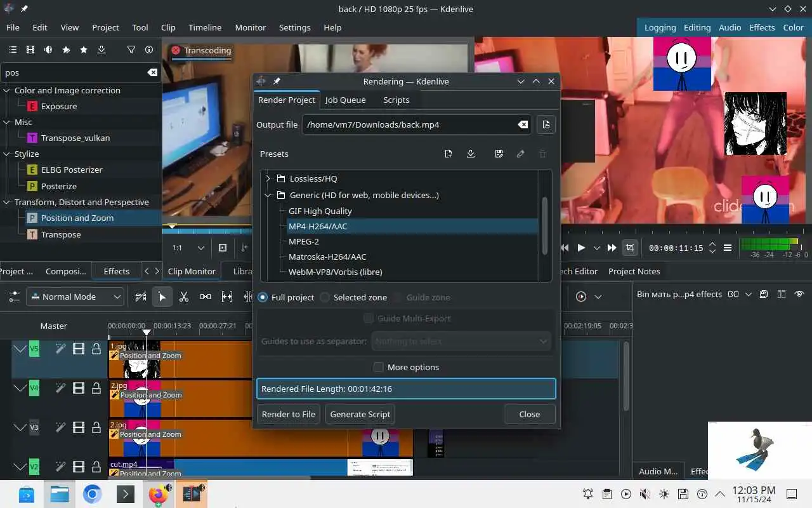Choose the Spacer tool in timeline toolbar
812x508 pixels.
pos(206,297)
